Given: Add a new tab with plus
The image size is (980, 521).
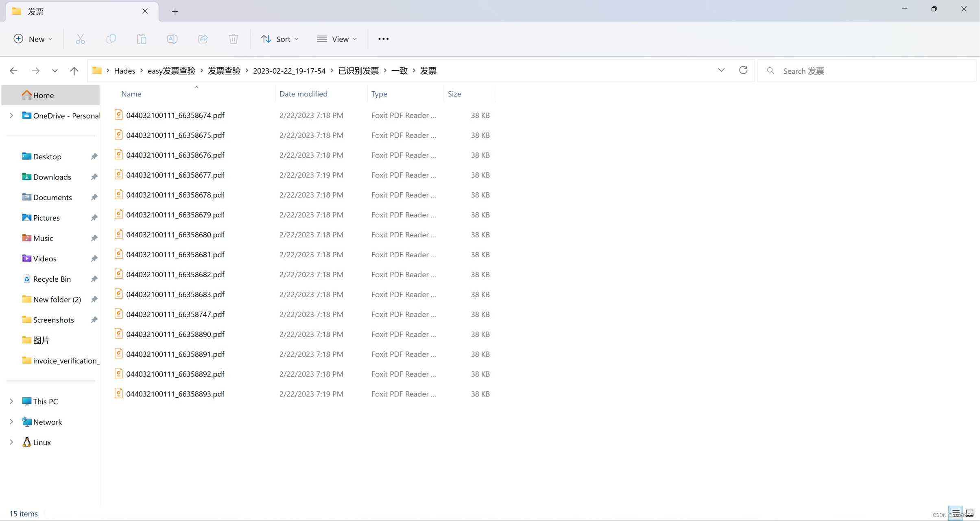Looking at the screenshot, I should (x=175, y=11).
